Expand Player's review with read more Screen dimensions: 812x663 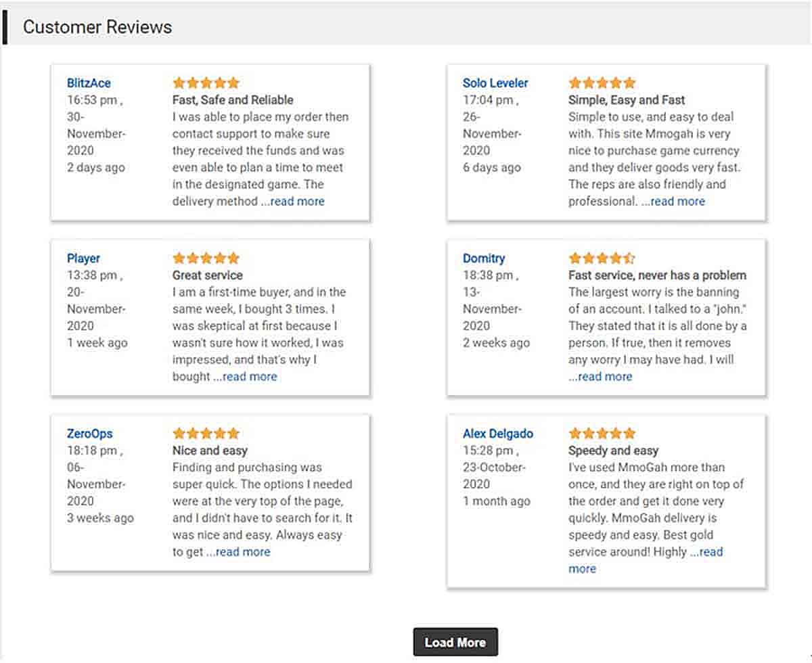[x=250, y=377]
